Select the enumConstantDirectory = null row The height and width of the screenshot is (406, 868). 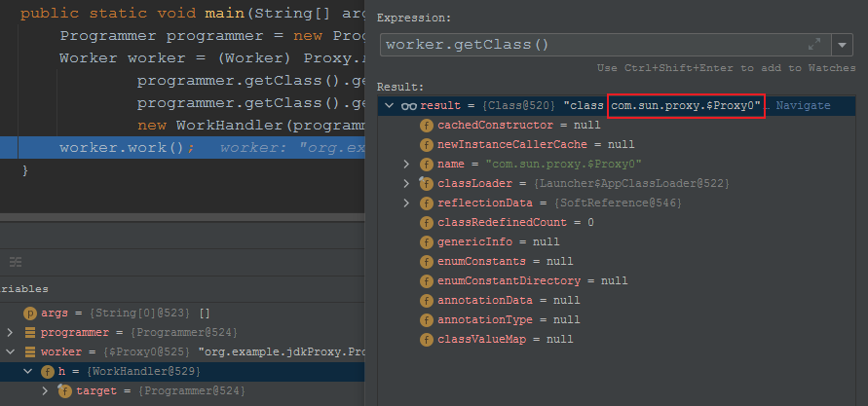[x=617, y=281]
